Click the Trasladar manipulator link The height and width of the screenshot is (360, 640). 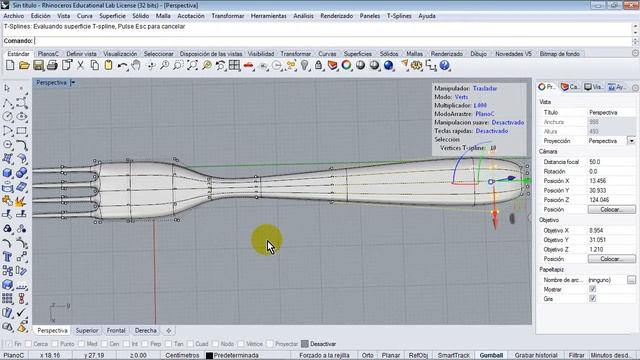pyautogui.click(x=485, y=88)
